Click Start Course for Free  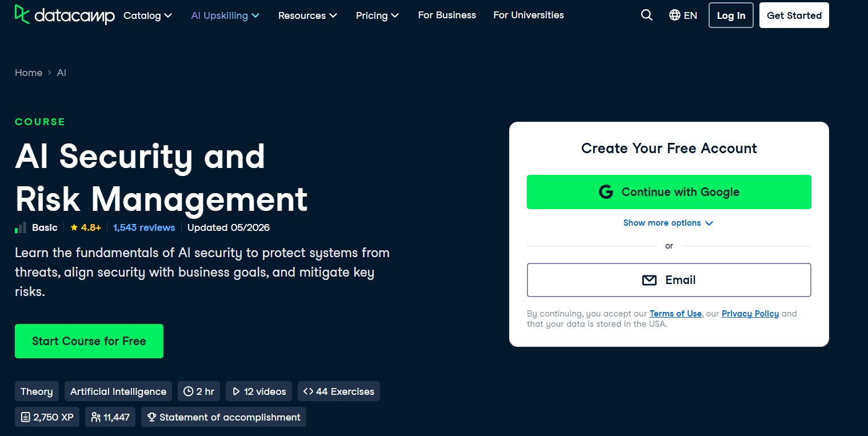point(89,341)
